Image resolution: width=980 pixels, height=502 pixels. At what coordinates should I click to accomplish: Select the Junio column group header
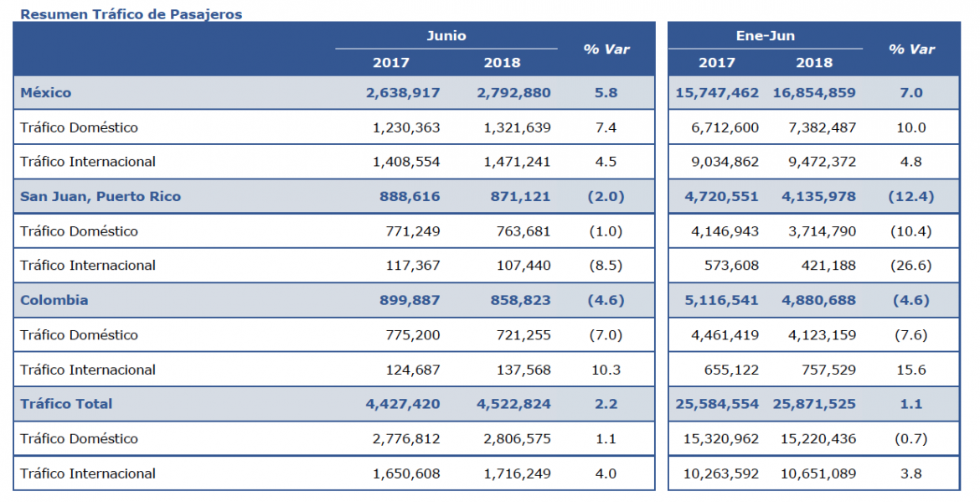click(x=446, y=36)
